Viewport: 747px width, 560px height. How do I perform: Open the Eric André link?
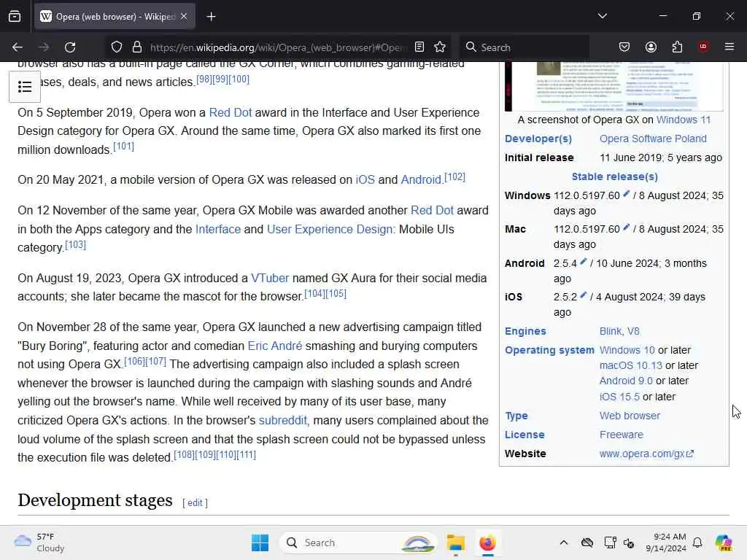275,346
